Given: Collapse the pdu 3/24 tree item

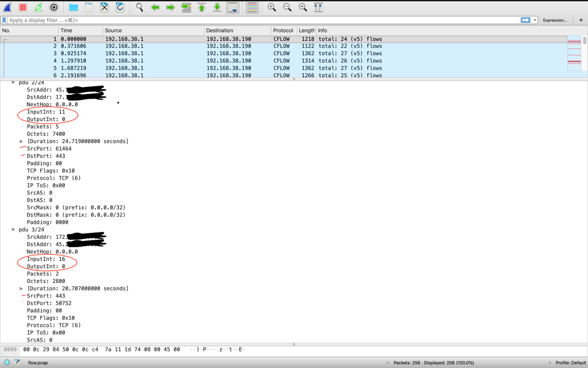Looking at the screenshot, I should [x=13, y=229].
